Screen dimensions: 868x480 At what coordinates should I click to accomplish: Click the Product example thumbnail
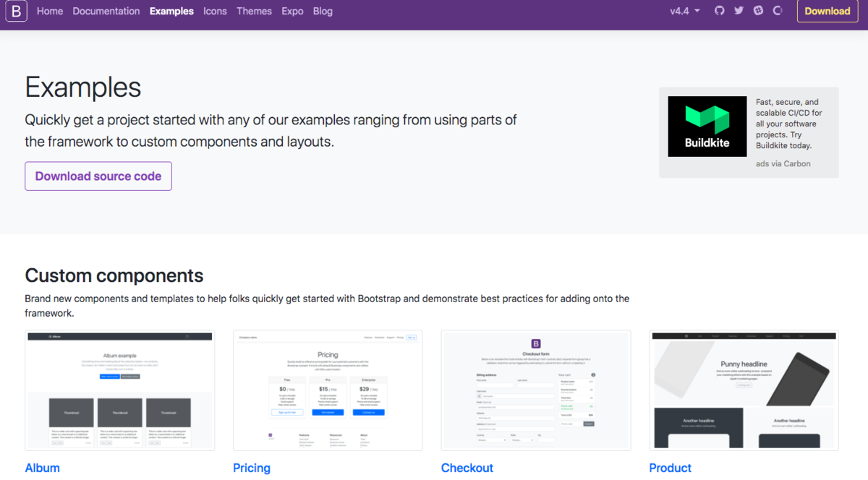(x=744, y=390)
